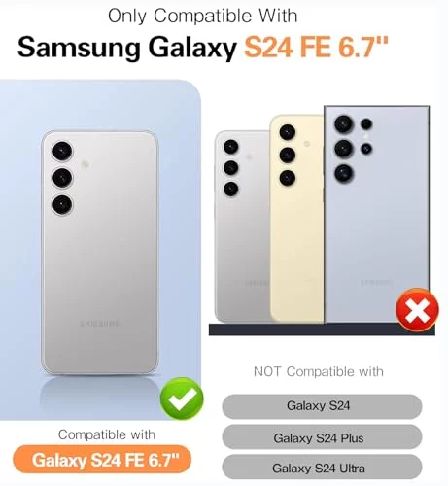Click the top lens on yellow phone
Image resolution: width=448 pixels, height=486 pixels.
coord(288,132)
